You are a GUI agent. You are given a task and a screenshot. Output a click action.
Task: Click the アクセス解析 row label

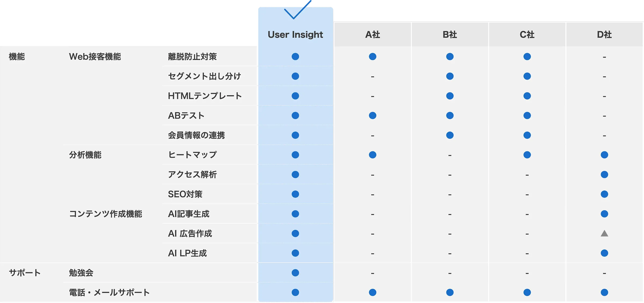click(192, 175)
